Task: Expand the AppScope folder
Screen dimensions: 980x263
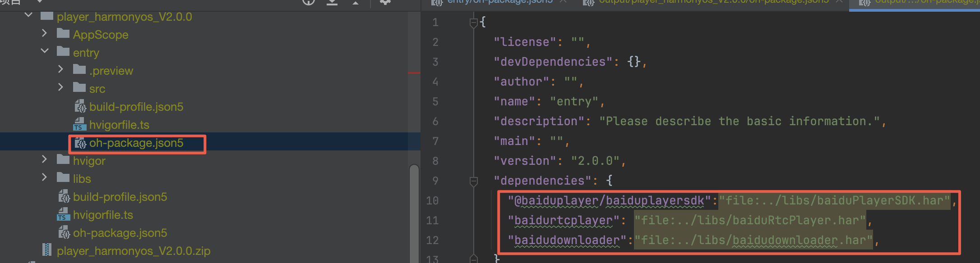Action: [44, 34]
